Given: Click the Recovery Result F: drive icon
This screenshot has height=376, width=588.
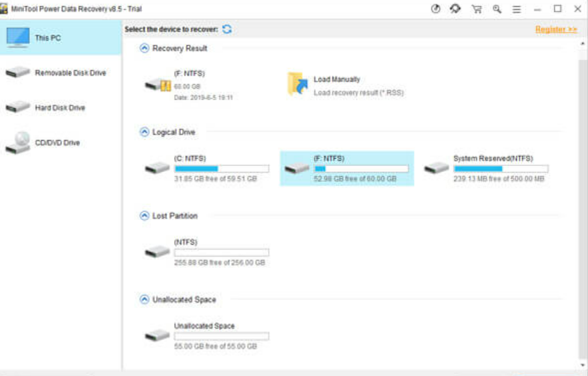Looking at the screenshot, I should pyautogui.click(x=158, y=85).
